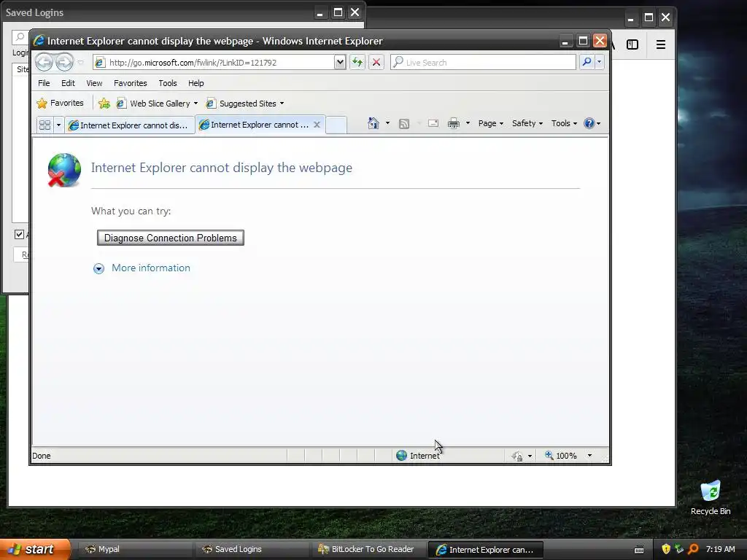
Task: Open the Favorites menu
Action: tap(131, 83)
